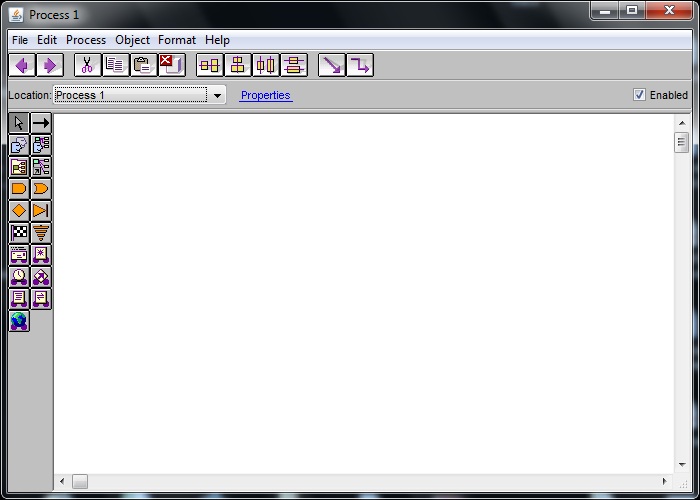Select the orange triangle-bar tool
The image size is (700, 500).
click(x=41, y=211)
